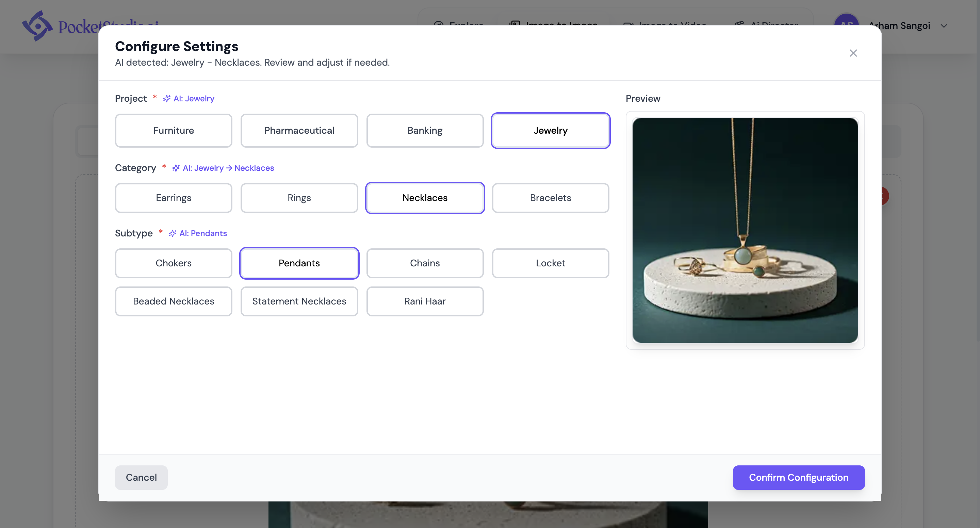Click the Explore compass icon

coord(438,26)
